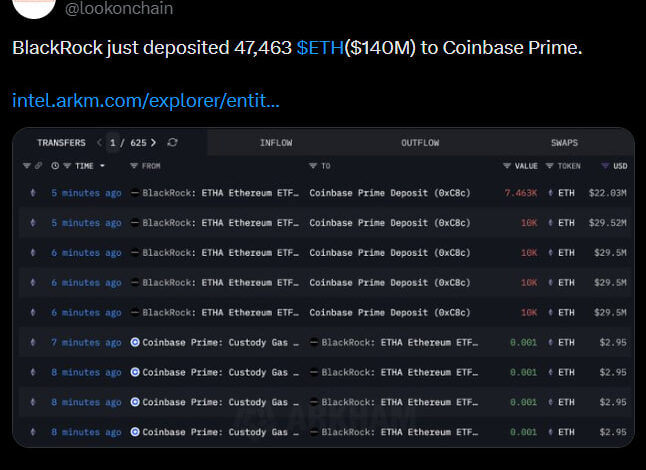The height and width of the screenshot is (470, 646).
Task: Click the link icon in table header
Action: pyautogui.click(x=39, y=166)
